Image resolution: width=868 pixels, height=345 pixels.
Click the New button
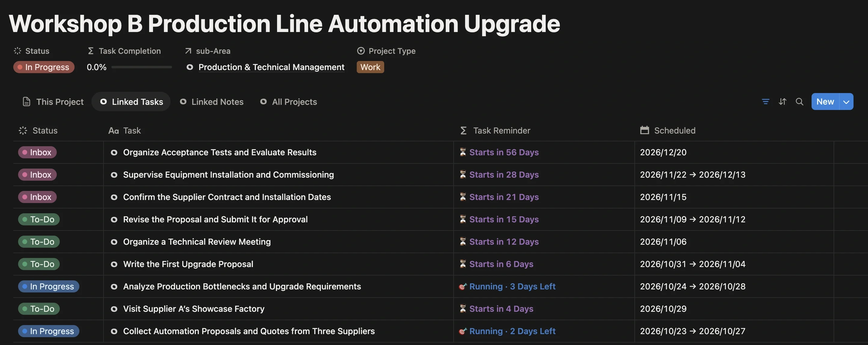[825, 102]
